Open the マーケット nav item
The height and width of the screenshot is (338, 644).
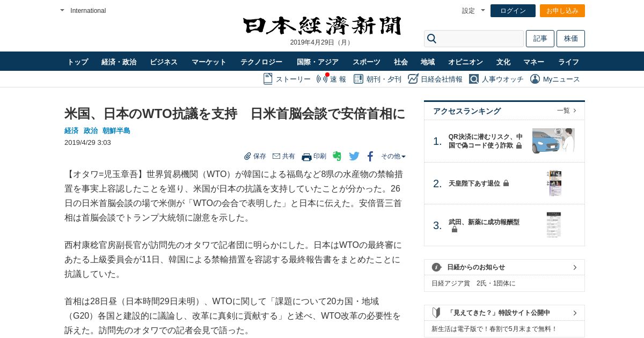pyautogui.click(x=209, y=62)
